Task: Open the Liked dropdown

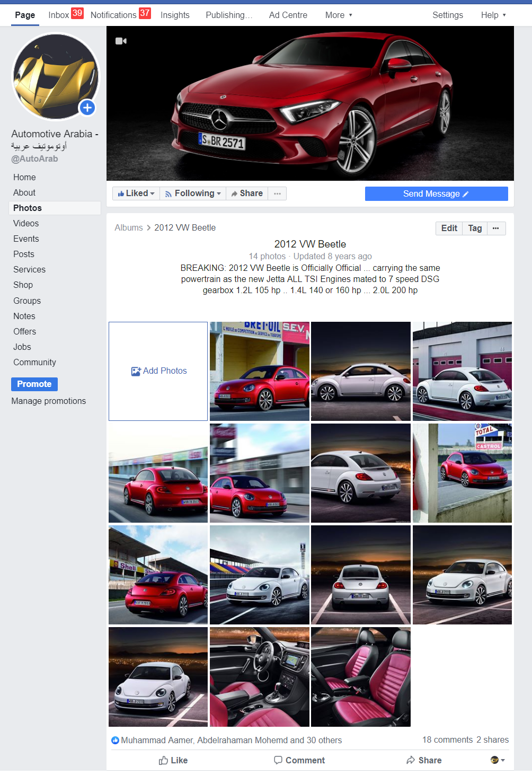Action: point(136,193)
